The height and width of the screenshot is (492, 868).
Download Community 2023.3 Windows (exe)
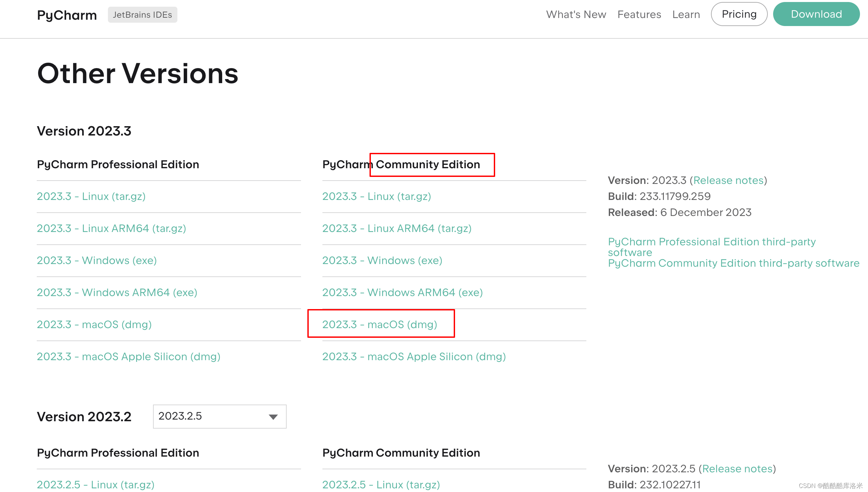click(x=382, y=261)
